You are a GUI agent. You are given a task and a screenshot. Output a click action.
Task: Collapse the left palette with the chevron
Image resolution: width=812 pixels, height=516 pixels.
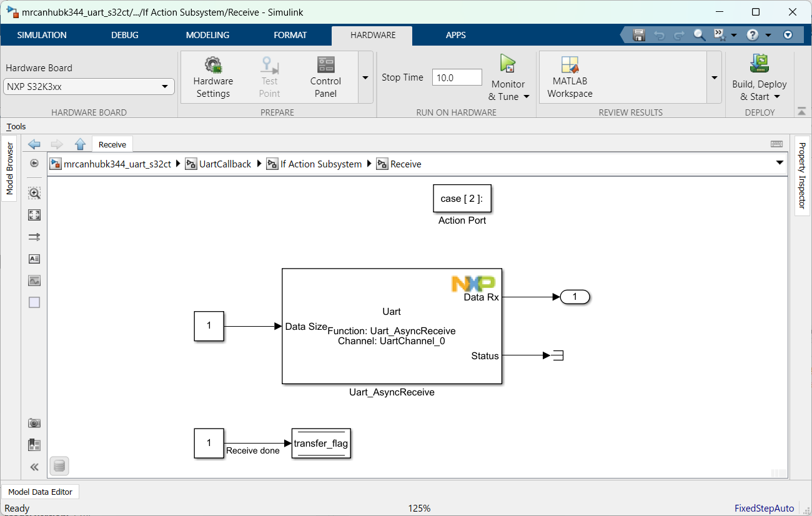(34, 466)
